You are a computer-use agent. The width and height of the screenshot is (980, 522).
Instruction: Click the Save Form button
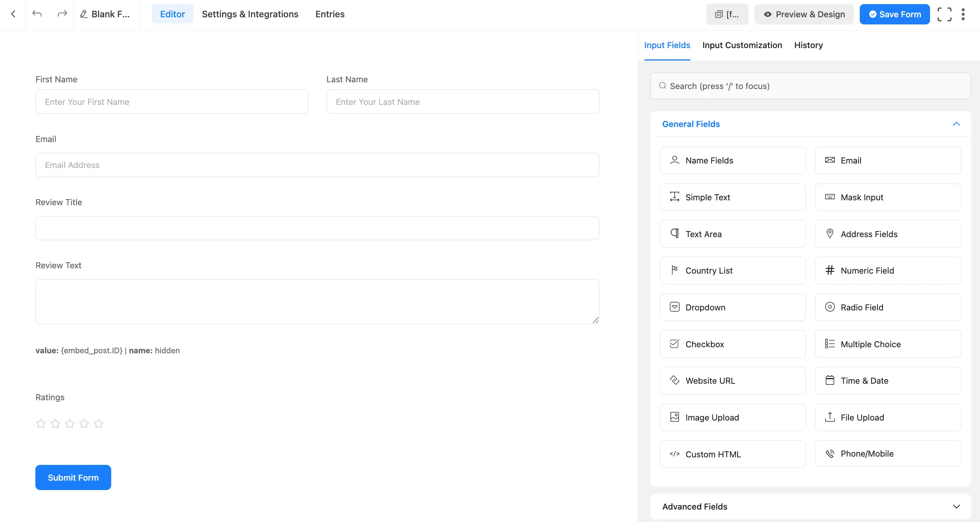894,14
